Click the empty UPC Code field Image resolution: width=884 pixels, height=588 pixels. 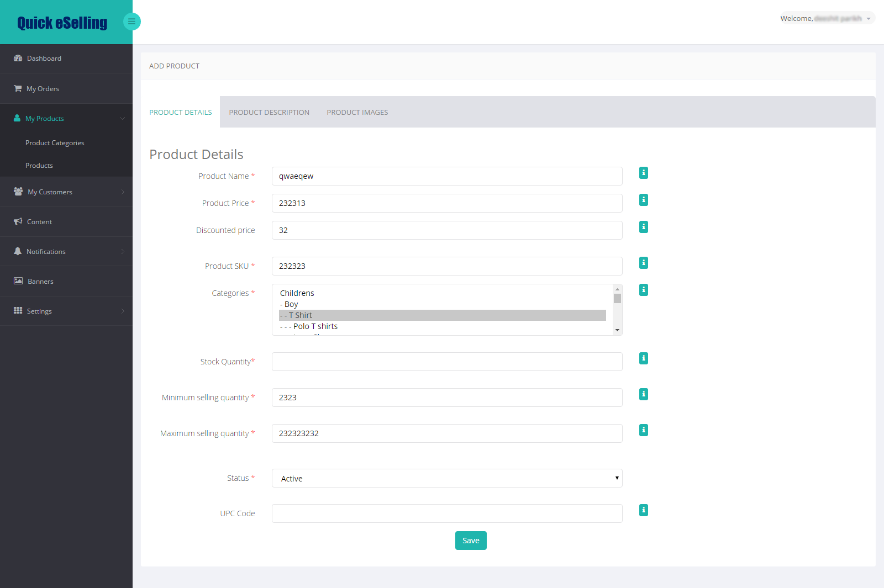(447, 513)
